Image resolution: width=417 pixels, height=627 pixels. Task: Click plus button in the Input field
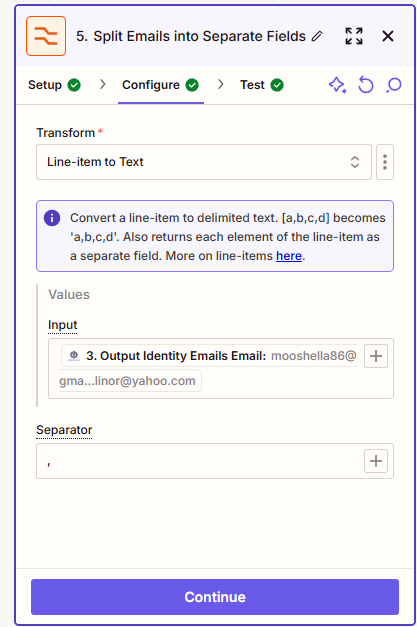click(376, 356)
